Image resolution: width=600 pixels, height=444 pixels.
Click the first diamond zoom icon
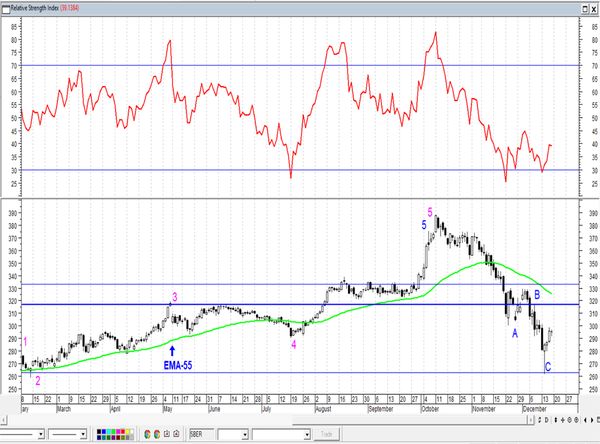coord(569,420)
